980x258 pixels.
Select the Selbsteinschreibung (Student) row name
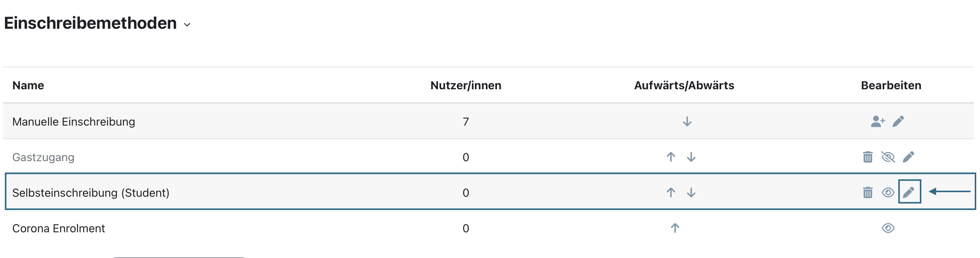tap(90, 193)
